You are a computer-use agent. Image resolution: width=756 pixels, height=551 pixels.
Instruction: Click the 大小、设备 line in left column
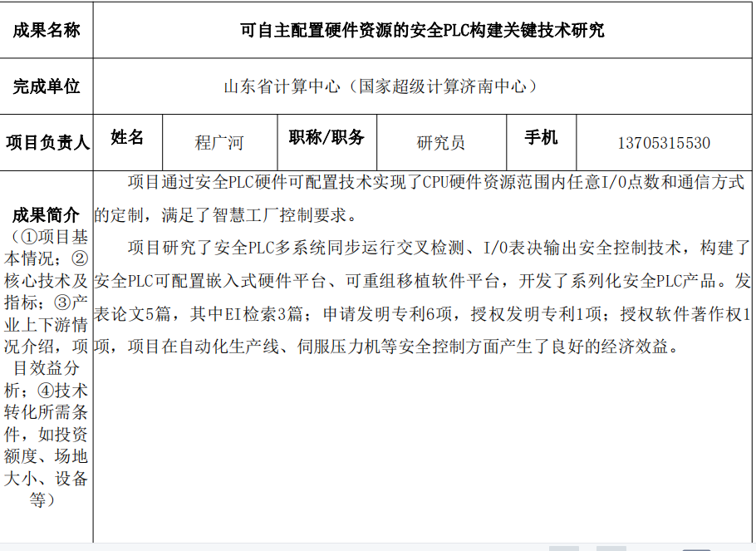coord(47,478)
